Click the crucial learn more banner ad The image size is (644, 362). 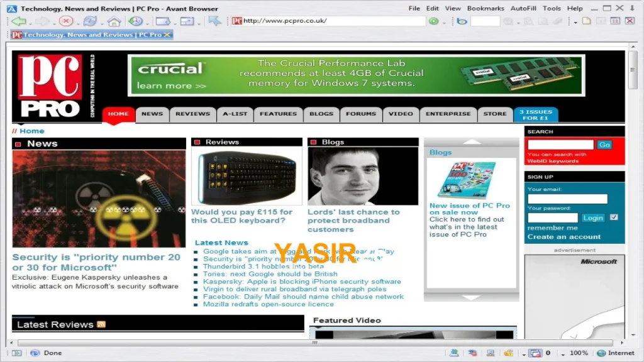(356, 75)
